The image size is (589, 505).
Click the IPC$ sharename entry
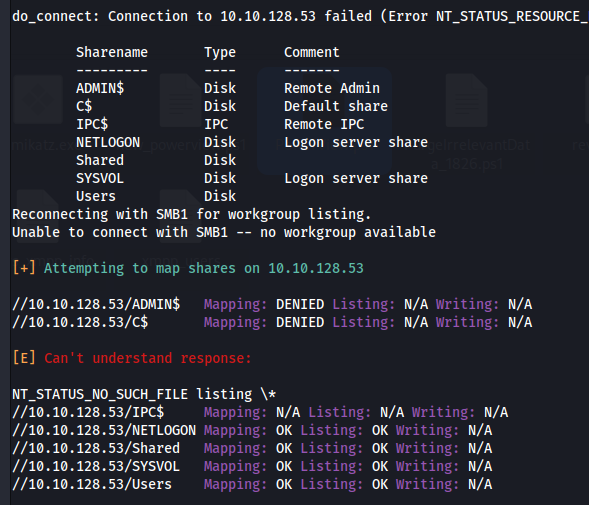(92, 124)
